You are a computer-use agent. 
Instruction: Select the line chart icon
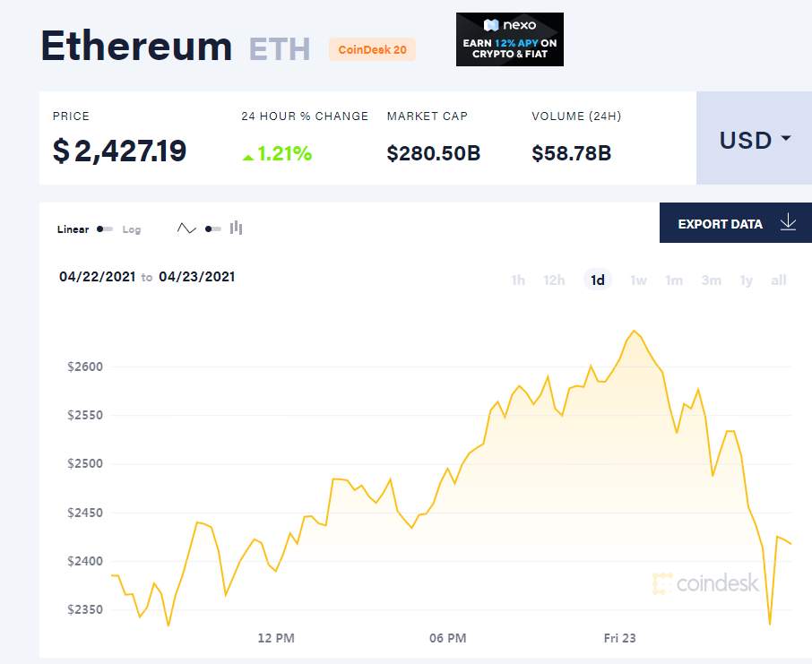186,229
